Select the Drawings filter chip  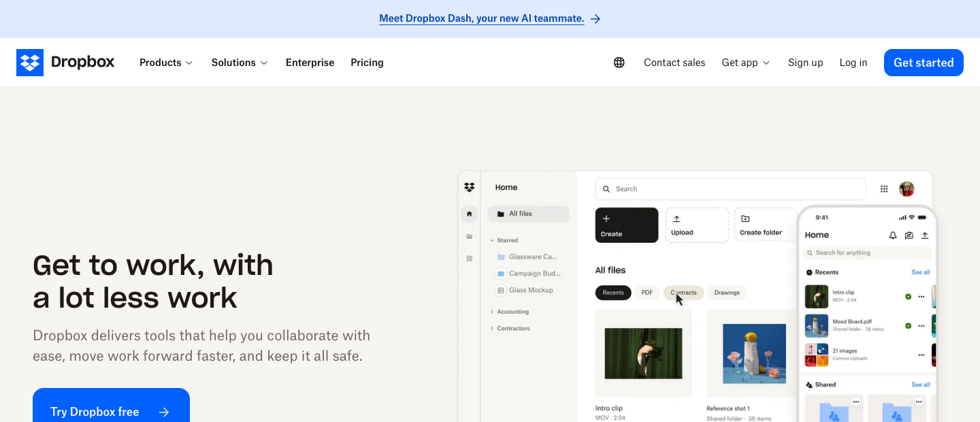pyautogui.click(x=727, y=293)
